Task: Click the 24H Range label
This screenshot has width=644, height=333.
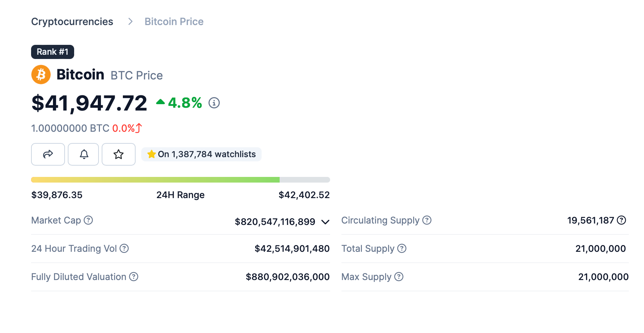Action: [x=180, y=195]
